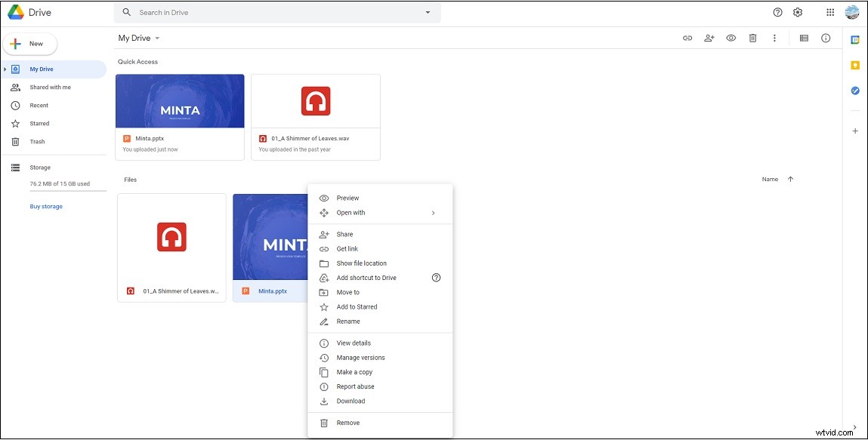868x440 pixels.
Task: Share the selection via the add-person icon
Action: coord(709,38)
